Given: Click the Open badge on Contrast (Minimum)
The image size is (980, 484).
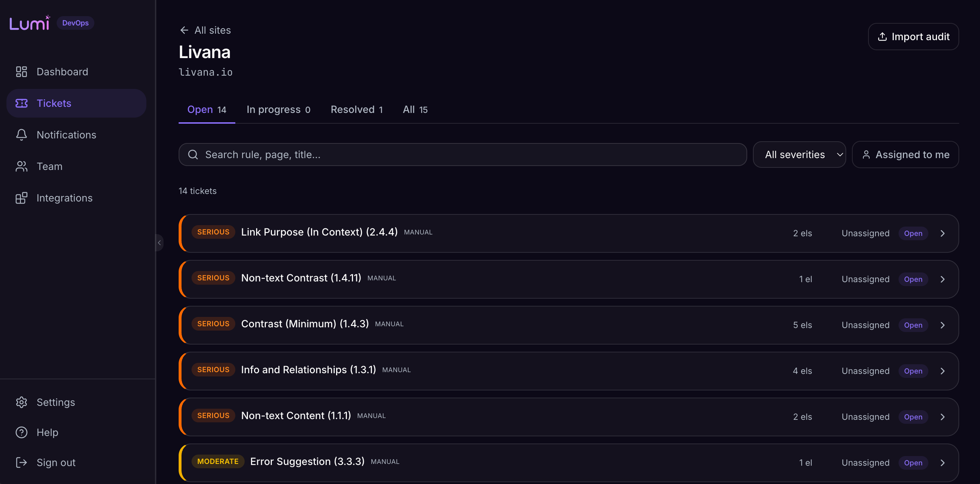Looking at the screenshot, I should point(913,325).
